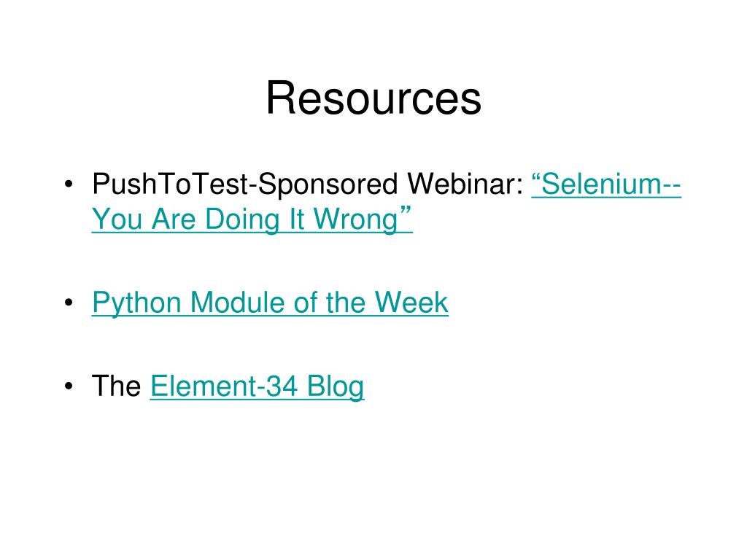Click the "You Are Doing It Wrong" link line
Viewport: 747px width, 560px height.
point(252,219)
